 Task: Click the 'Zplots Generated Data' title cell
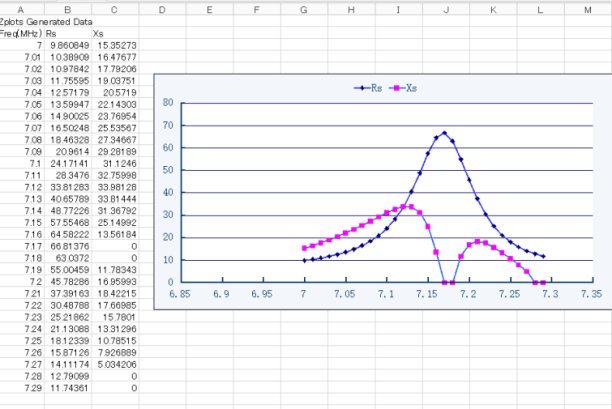click(x=45, y=21)
